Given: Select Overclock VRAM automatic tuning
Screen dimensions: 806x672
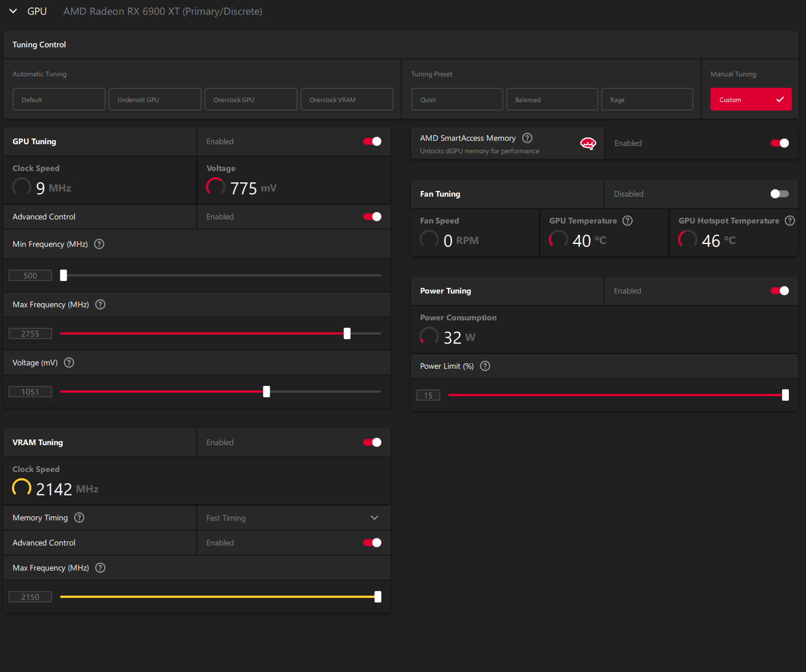Looking at the screenshot, I should tap(347, 99).
